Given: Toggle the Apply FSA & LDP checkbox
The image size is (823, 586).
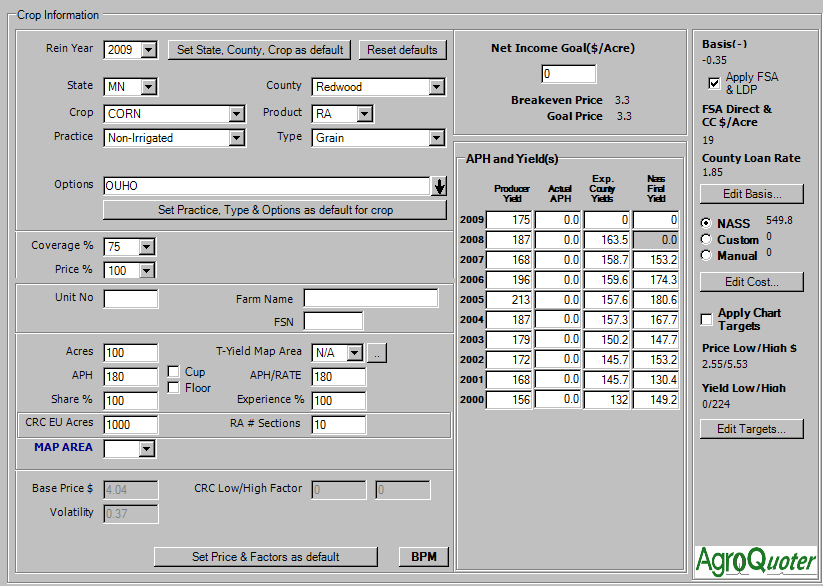Looking at the screenshot, I should (714, 83).
